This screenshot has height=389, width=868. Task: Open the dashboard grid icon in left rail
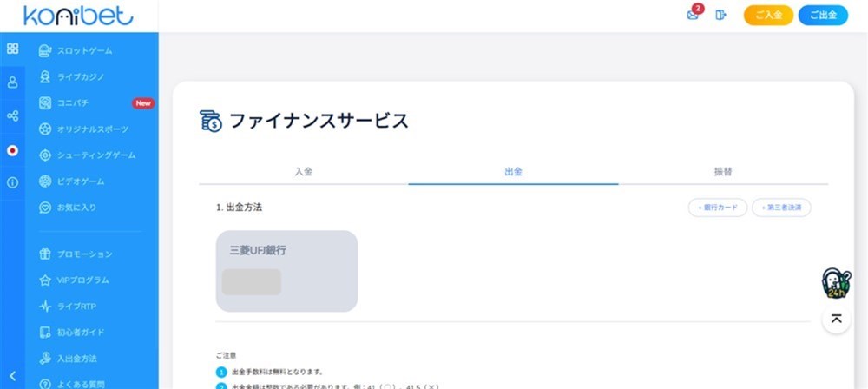point(12,49)
